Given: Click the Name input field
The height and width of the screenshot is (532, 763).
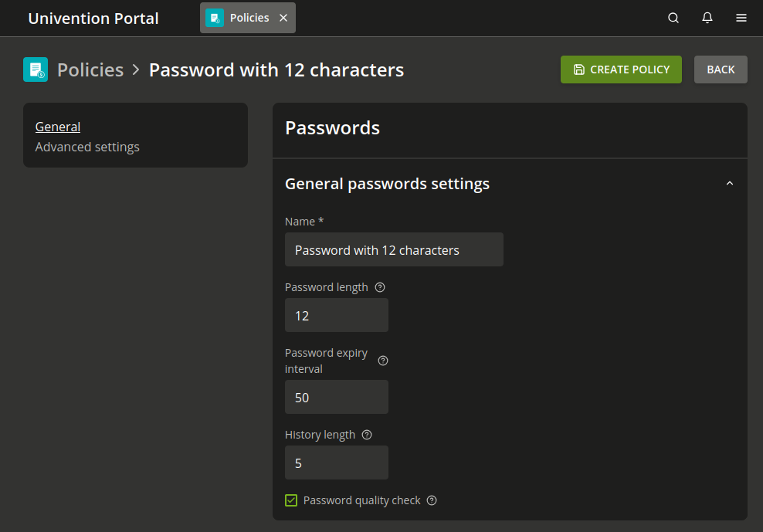Looking at the screenshot, I should [394, 250].
